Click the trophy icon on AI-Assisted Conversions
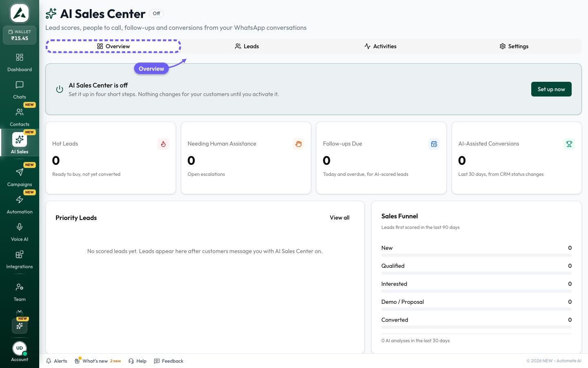The image size is (588, 368). (x=569, y=144)
